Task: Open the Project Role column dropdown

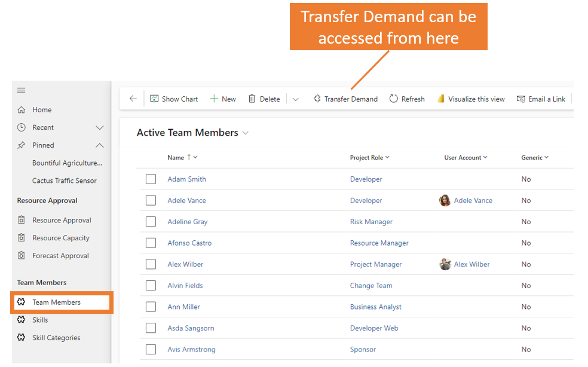Action: [387, 157]
